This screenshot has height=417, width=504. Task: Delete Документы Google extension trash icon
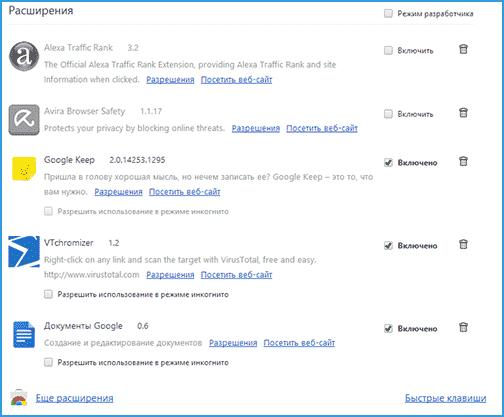[x=463, y=327]
